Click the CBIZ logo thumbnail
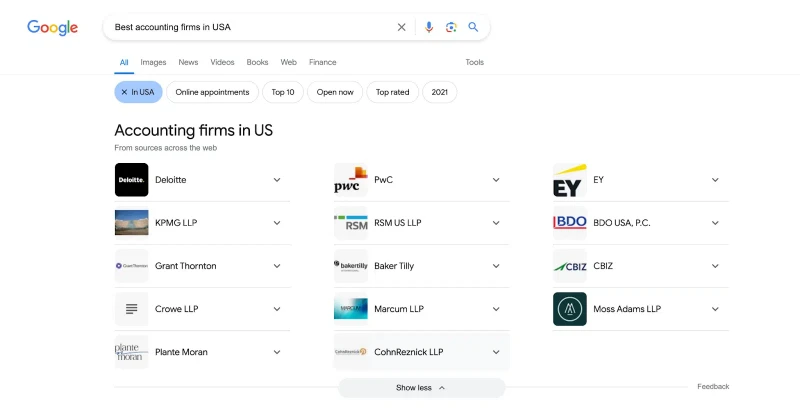This screenshot has height=408, width=800. pos(570,266)
